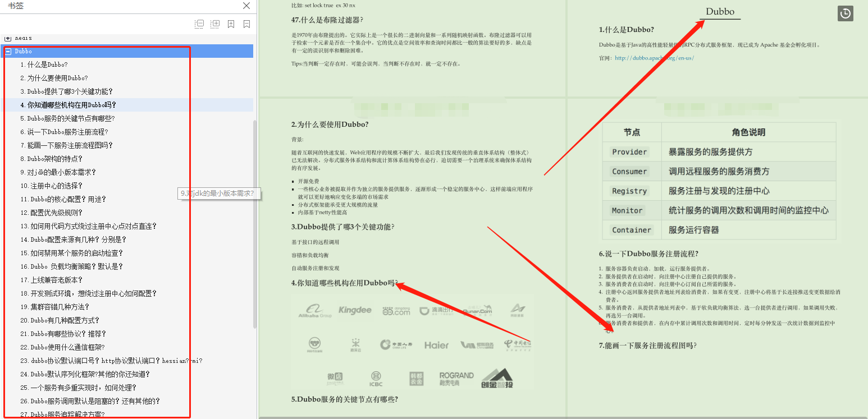Open bookmark 20.Dubbo有几种配置方式?
868x419 pixels.
tap(60, 320)
